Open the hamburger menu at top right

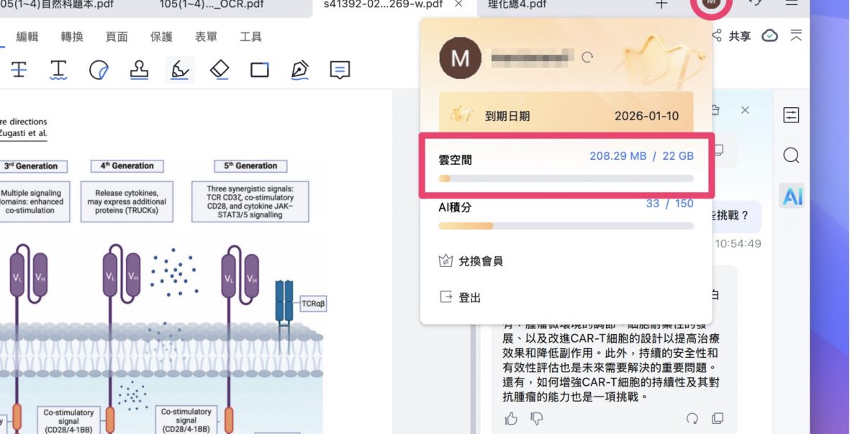792,4
